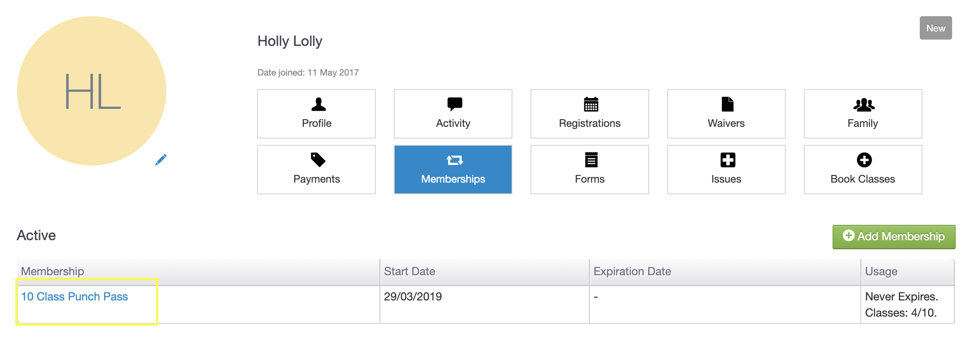
Task: Click the Start Date column header
Action: point(410,272)
